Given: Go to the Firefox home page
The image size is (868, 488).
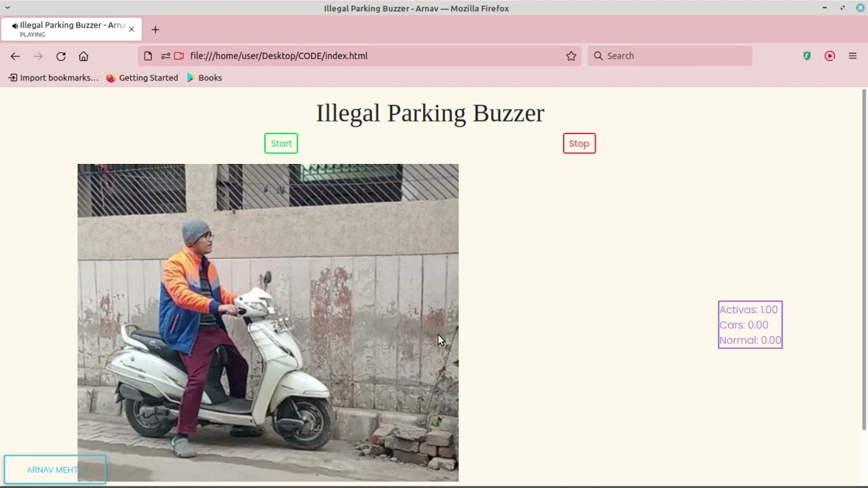Looking at the screenshot, I should tap(83, 56).
